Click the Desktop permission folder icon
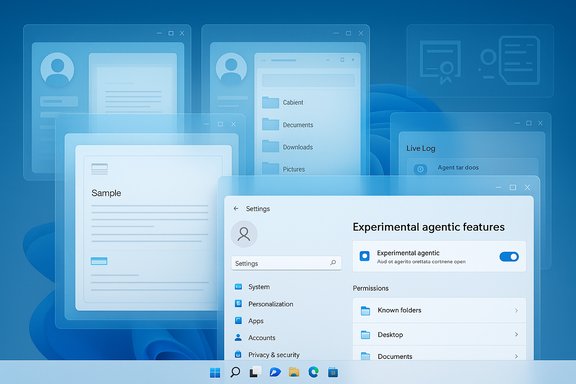The image size is (576, 384). 365,334
